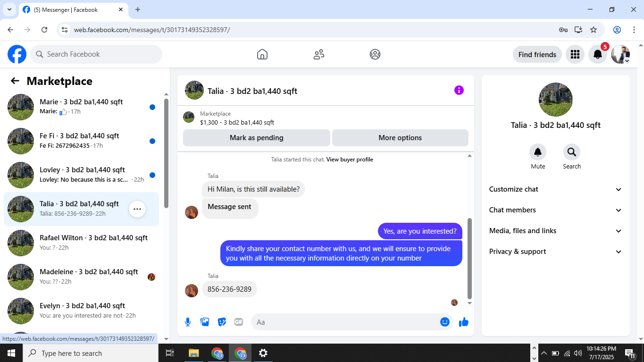This screenshot has width=644, height=362.
Task: Go to Facebook Home icon
Action: coord(262,54)
